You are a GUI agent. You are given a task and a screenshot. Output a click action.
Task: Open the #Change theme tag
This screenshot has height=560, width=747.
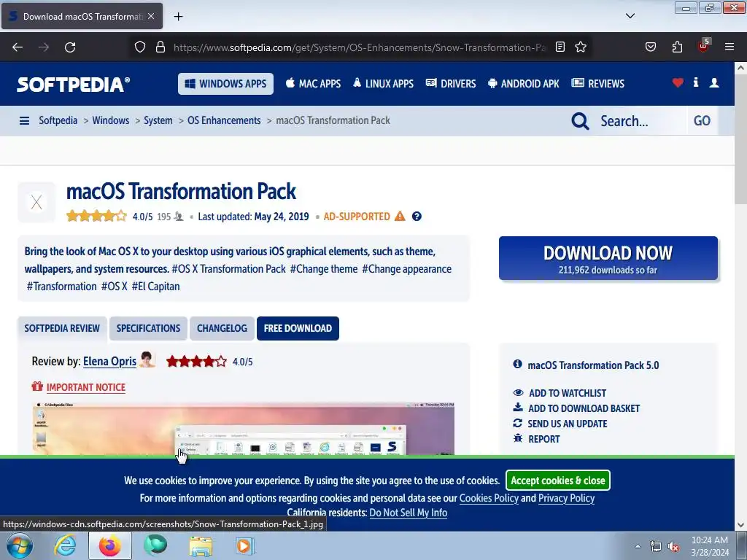pos(323,269)
